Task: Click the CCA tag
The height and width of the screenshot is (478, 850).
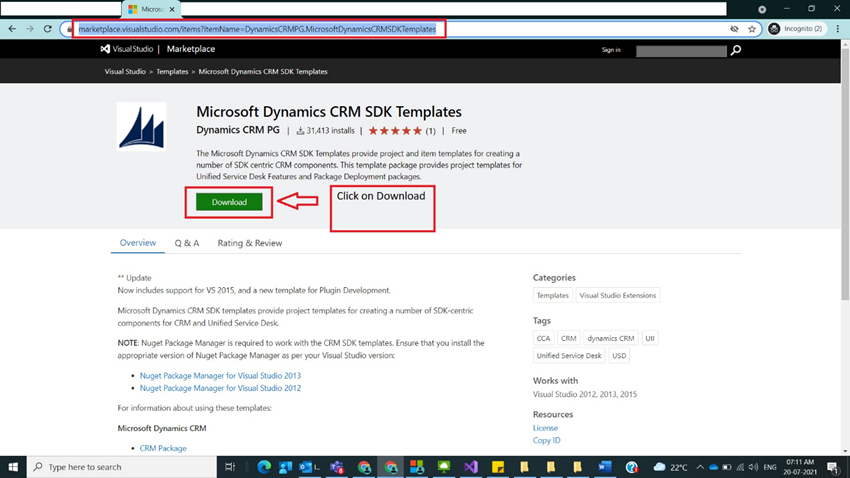Action: (543, 338)
